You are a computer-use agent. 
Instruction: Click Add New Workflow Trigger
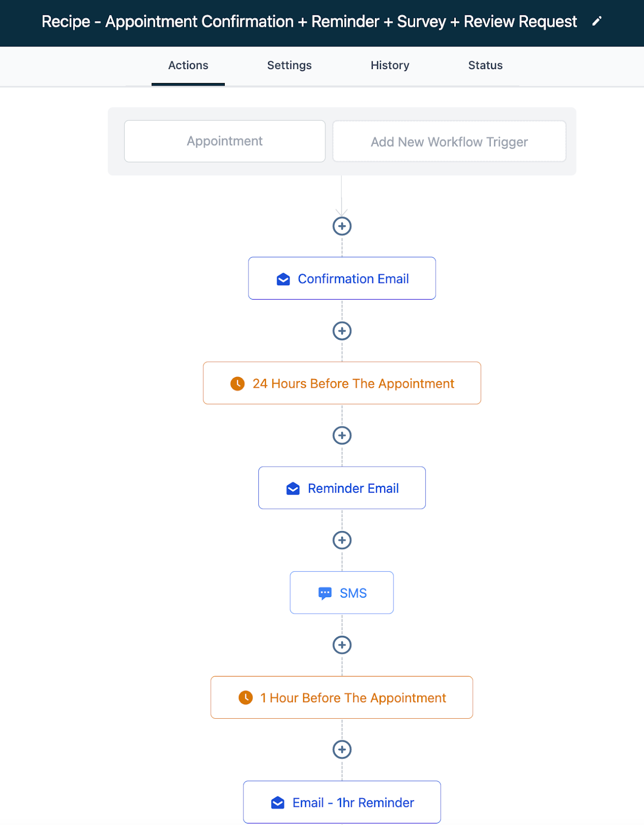click(449, 142)
